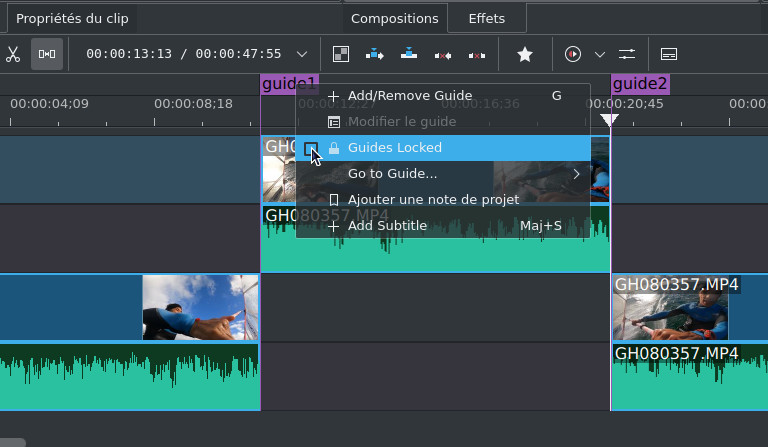768x447 pixels.
Task: Choose Ajouter une note de projet
Action: click(x=443, y=200)
